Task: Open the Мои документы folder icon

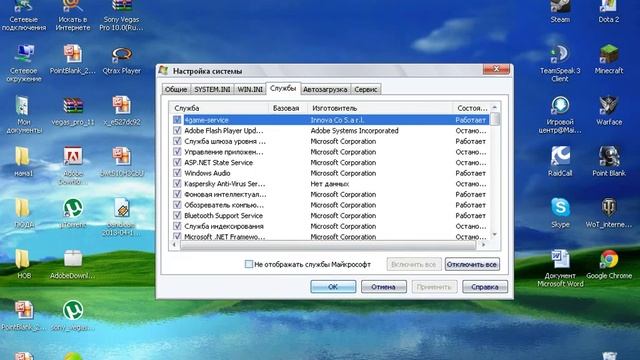Action: [x=24, y=114]
